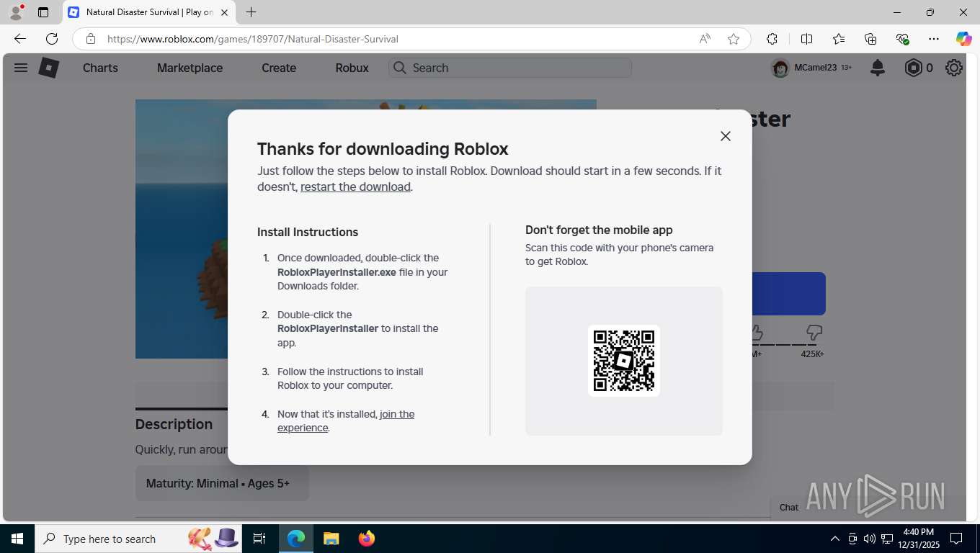980x553 pixels.
Task: Click the Roblox logo home icon
Action: 48,68
